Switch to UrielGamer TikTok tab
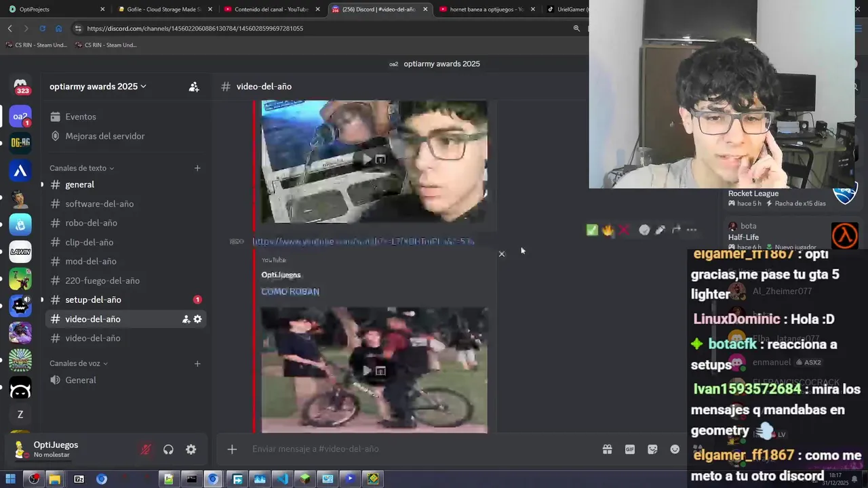 567,9
